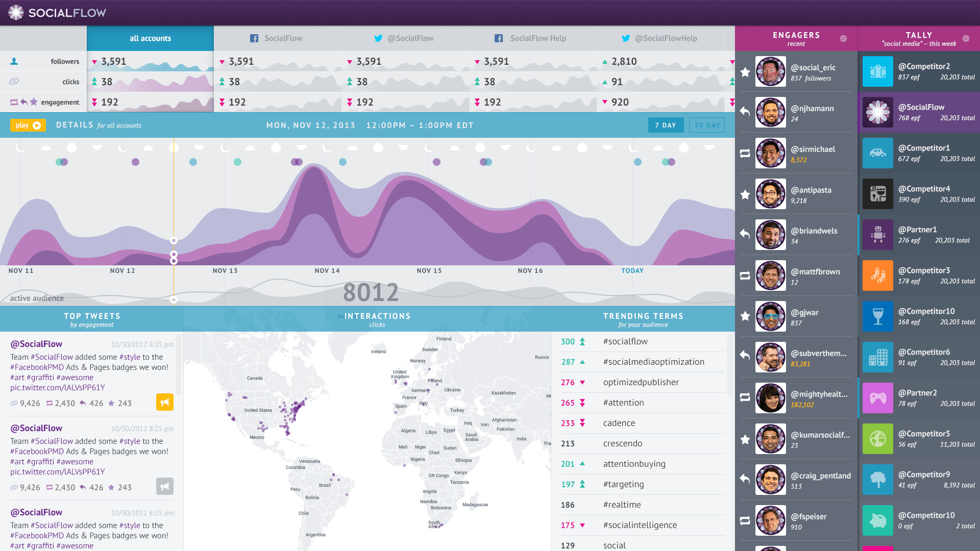
Task: Click the retweet icon beside @mattfbrown
Action: point(745,275)
